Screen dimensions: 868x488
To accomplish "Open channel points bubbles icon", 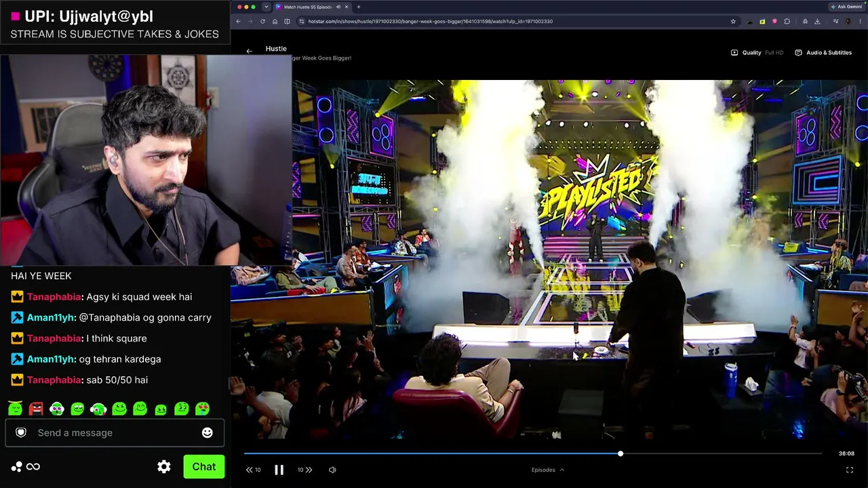I will pyautogui.click(x=16, y=466).
